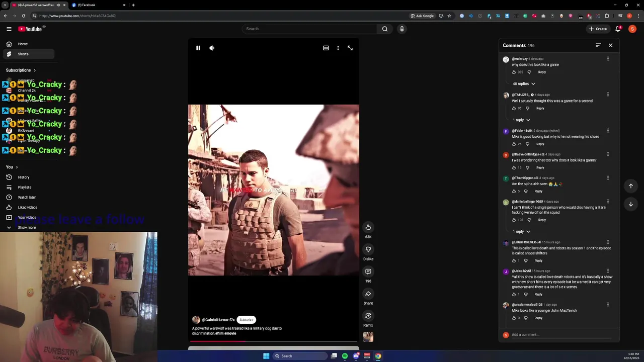Go to the previous Short

pyautogui.click(x=630, y=186)
